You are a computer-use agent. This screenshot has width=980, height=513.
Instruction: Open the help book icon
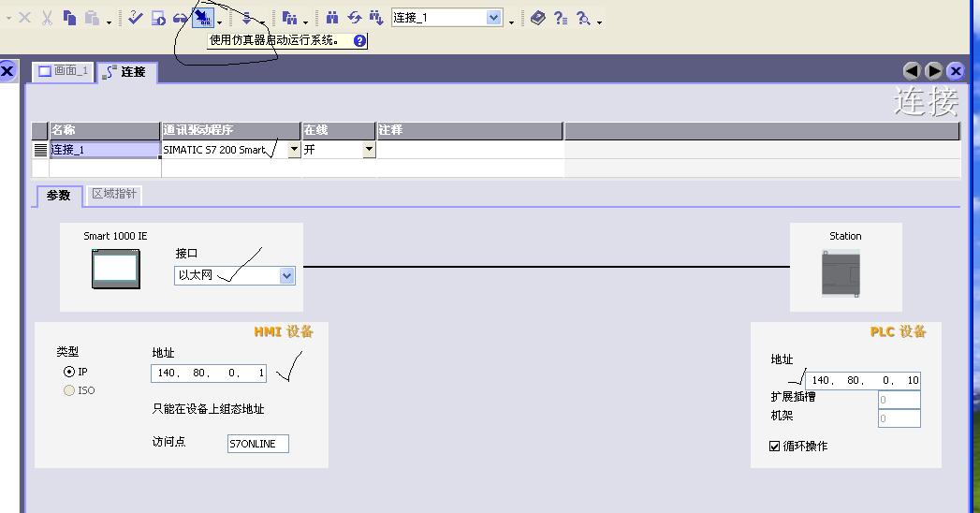click(537, 18)
